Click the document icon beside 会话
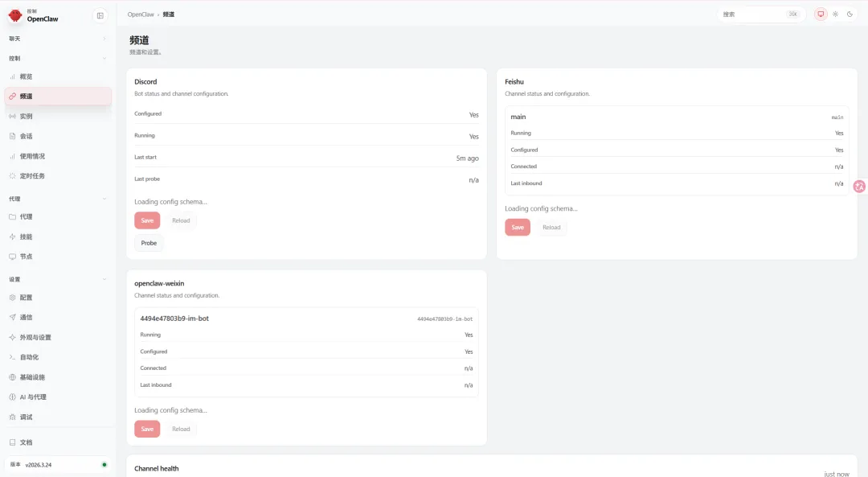Viewport: 868px width, 477px height. 12,136
